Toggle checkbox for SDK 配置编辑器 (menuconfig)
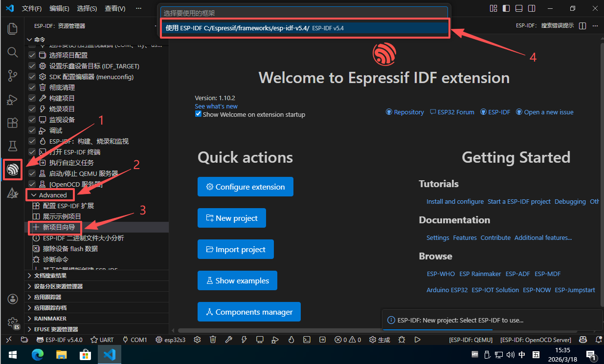This screenshot has height=364, width=604. coord(32,77)
